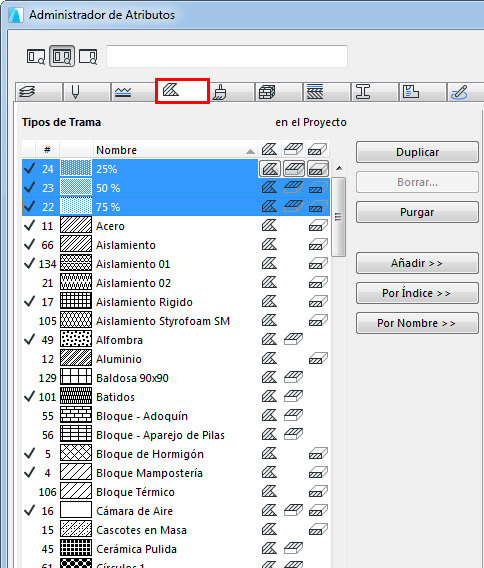Toggle cover fill icon for 75 % row
This screenshot has height=568, width=484.
point(293,206)
